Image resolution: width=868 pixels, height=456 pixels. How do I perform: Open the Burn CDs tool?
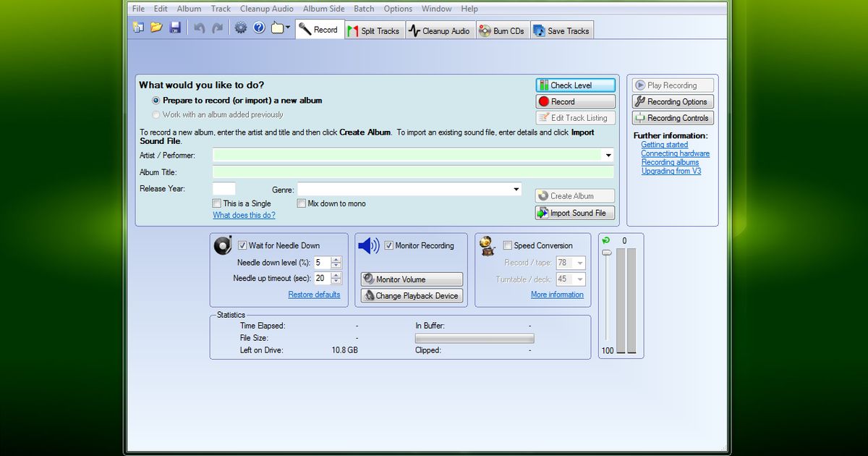pos(502,30)
